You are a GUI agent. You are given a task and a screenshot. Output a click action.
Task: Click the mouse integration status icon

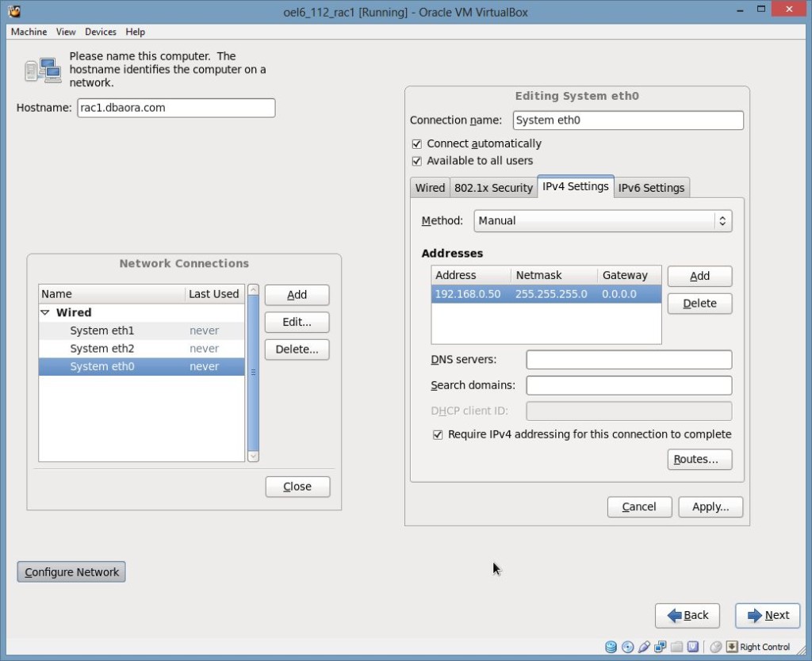pyautogui.click(x=716, y=647)
